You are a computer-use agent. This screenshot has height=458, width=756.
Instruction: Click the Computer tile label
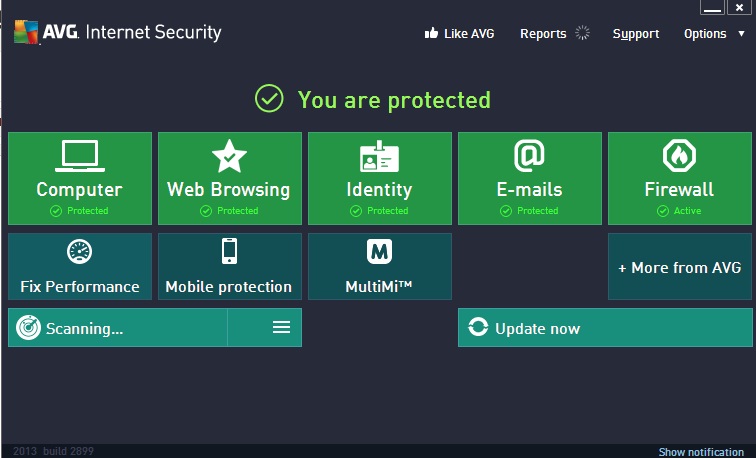click(80, 189)
